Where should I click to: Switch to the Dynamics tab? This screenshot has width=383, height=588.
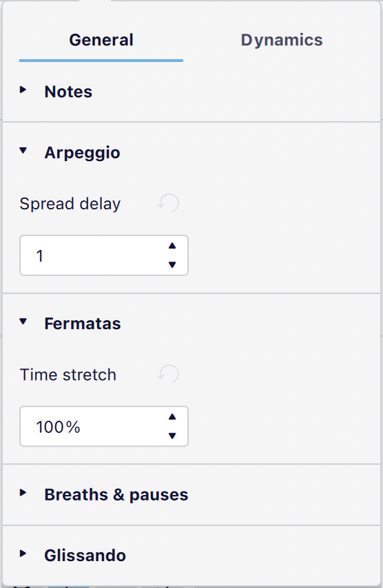tap(282, 40)
